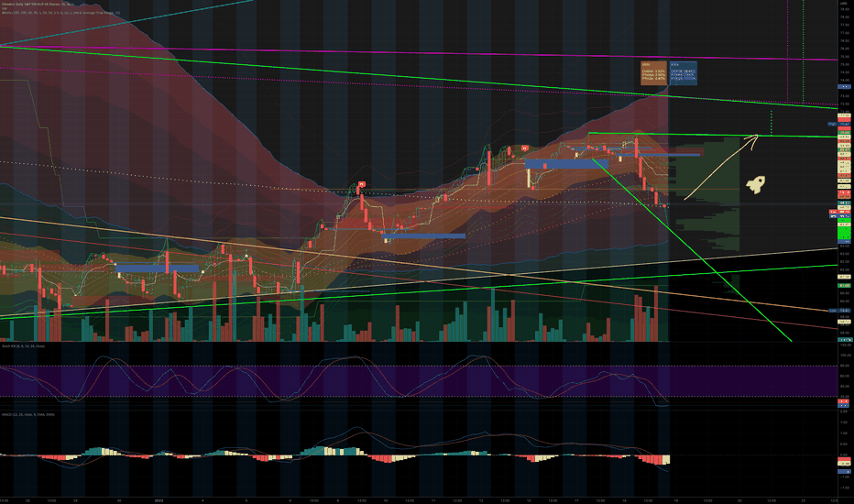854x504 pixels.
Task: Select the hand-drawn curved arrow annotation
Action: pyautogui.click(x=720, y=167)
